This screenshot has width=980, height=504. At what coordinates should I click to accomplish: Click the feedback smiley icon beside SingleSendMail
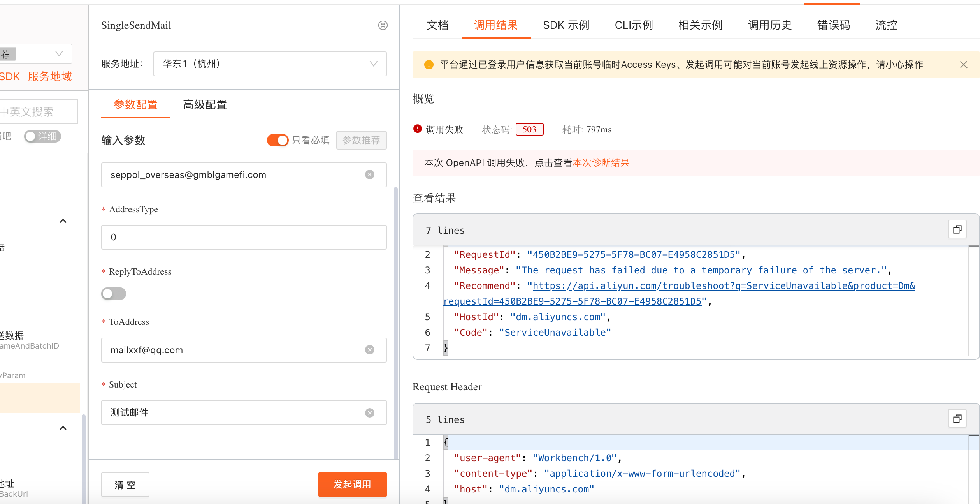pyautogui.click(x=383, y=25)
